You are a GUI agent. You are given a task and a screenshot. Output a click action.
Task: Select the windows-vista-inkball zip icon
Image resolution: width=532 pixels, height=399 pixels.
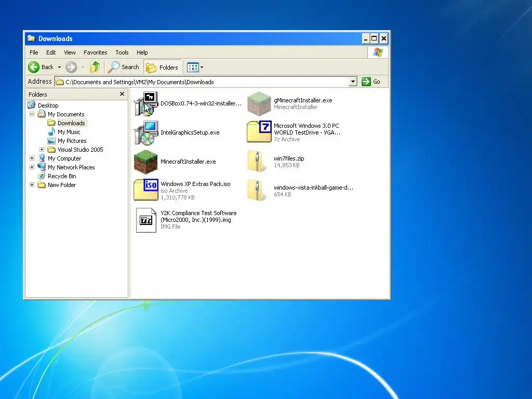(x=256, y=191)
